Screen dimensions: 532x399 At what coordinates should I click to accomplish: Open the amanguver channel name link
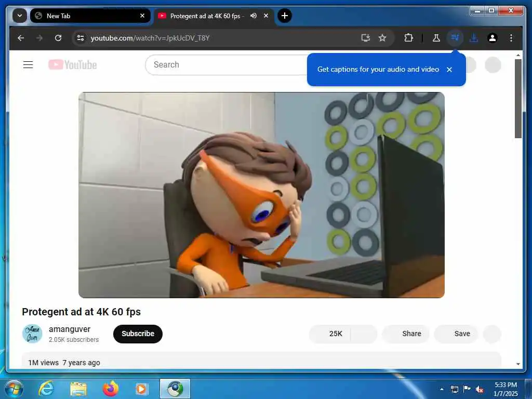click(x=70, y=329)
